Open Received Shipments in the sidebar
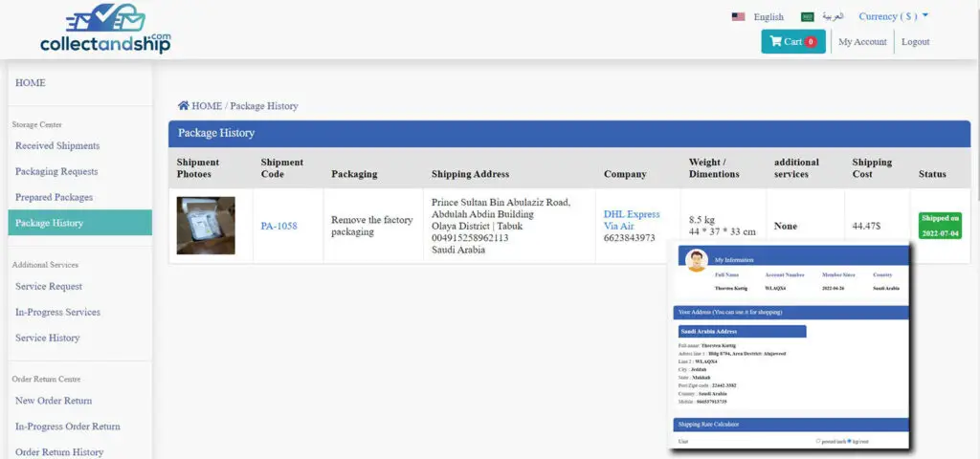 click(x=57, y=146)
